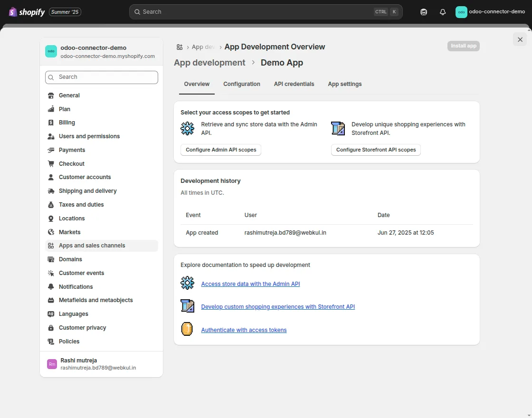Click the sidebar settings search field

tap(101, 77)
